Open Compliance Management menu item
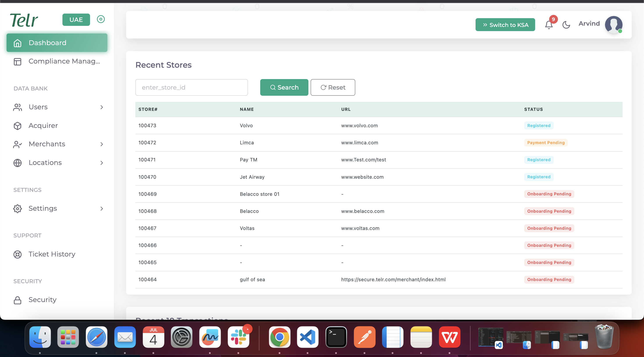This screenshot has width=644, height=357. 57,61
